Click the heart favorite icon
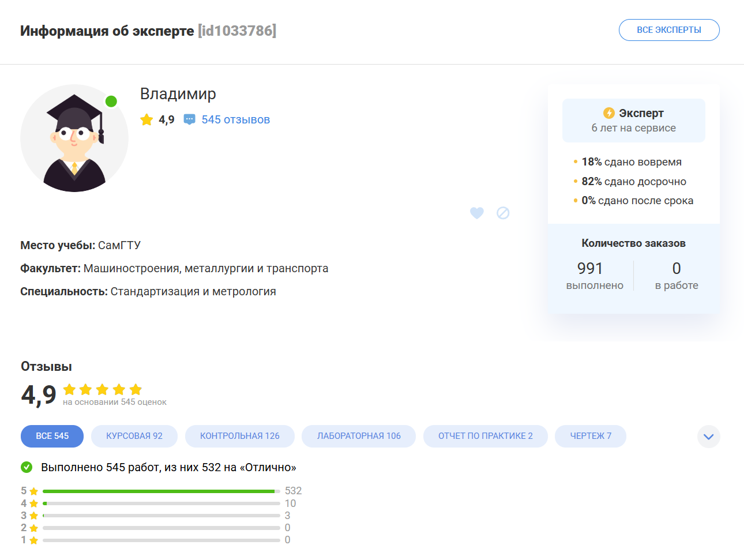 point(477,213)
